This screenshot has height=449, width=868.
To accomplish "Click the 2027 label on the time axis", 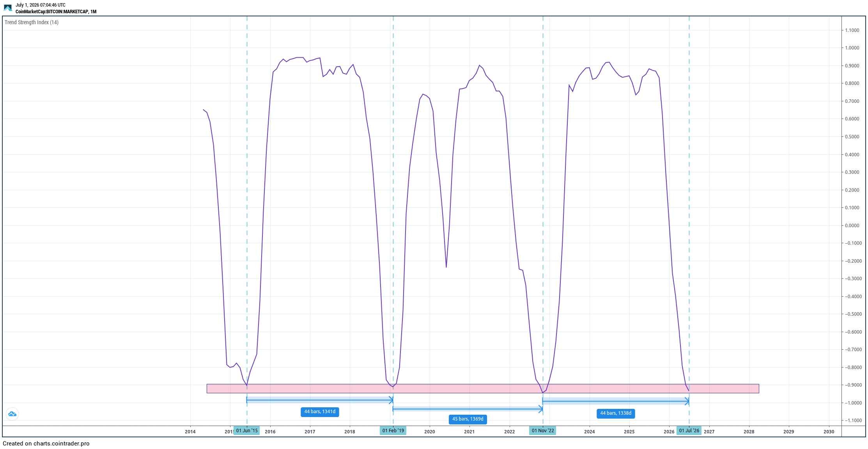I will click(x=709, y=432).
